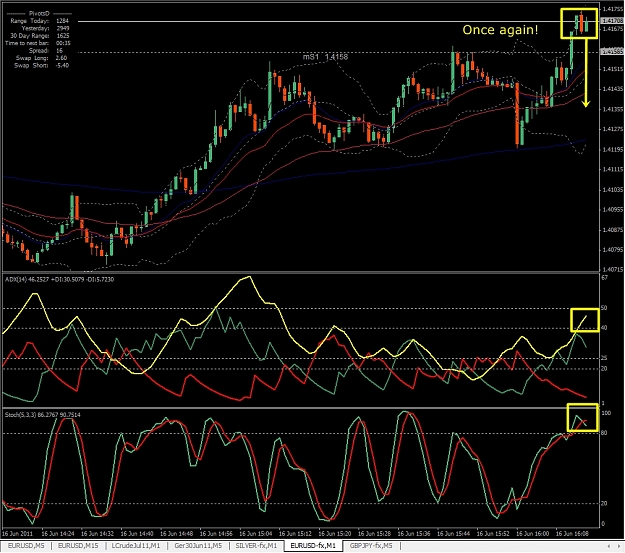Open the EURUSD,M15 chart tab
The width and height of the screenshot is (625, 553).
(78, 545)
